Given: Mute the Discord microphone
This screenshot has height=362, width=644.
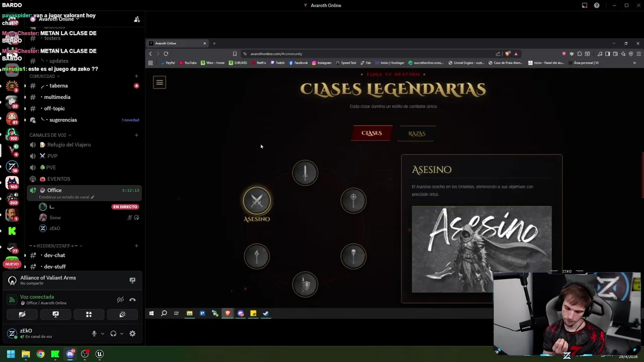Looking at the screenshot, I should (x=94, y=333).
